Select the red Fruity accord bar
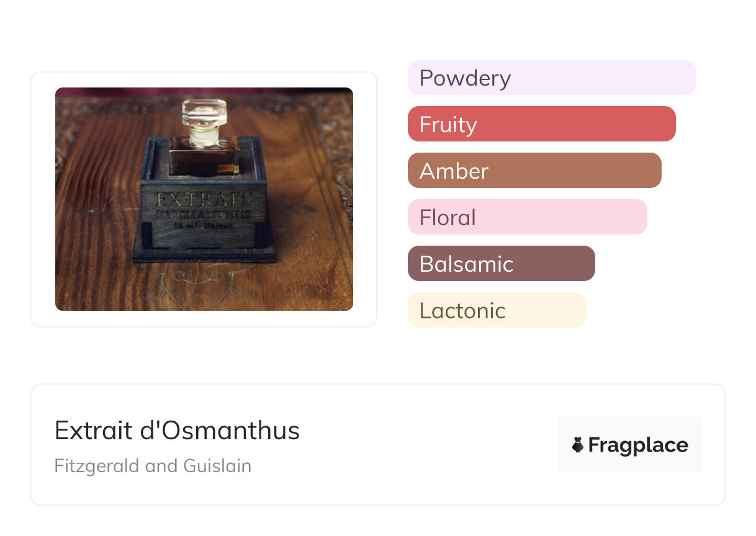This screenshot has height=536, width=756. click(x=541, y=124)
